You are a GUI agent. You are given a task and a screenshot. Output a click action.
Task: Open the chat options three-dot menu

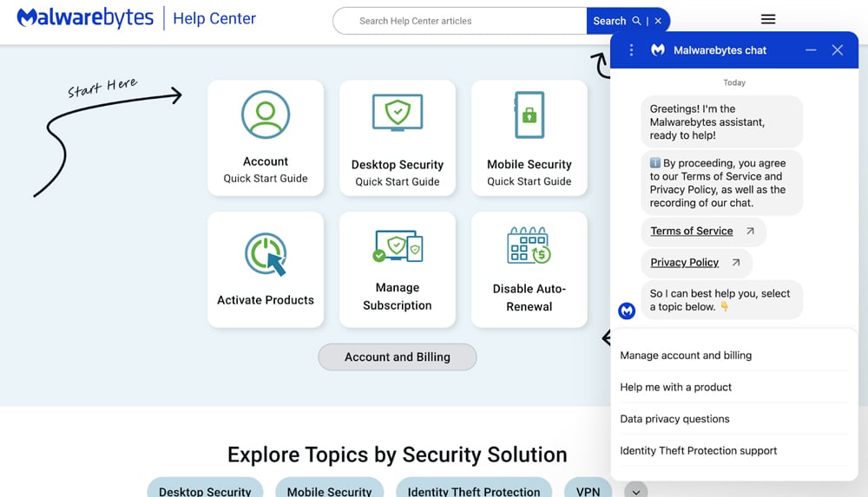click(x=631, y=50)
